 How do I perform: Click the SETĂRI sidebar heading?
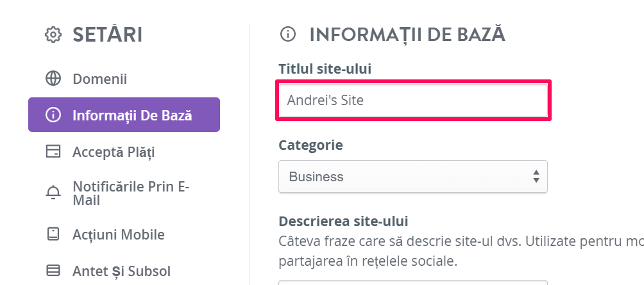click(108, 35)
